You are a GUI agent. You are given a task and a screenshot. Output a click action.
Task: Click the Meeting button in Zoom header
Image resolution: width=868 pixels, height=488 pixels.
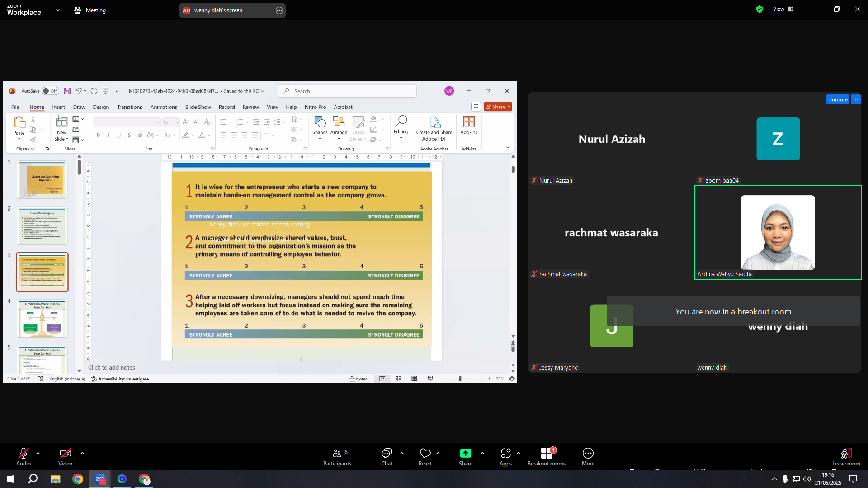[x=90, y=10]
